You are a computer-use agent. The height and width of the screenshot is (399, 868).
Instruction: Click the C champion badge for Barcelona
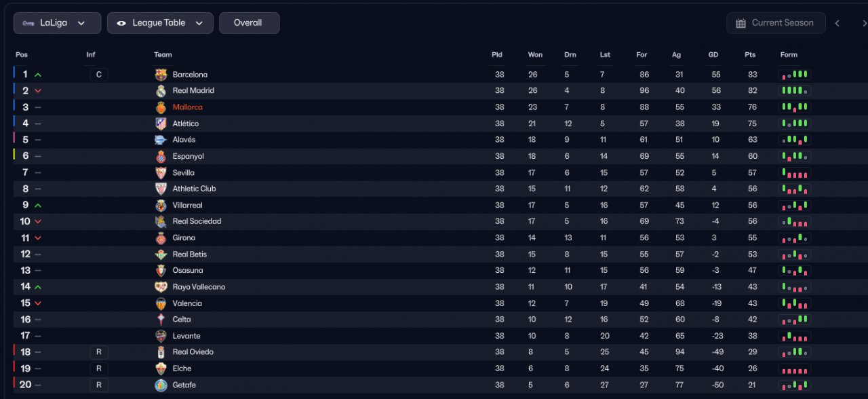pos(98,75)
